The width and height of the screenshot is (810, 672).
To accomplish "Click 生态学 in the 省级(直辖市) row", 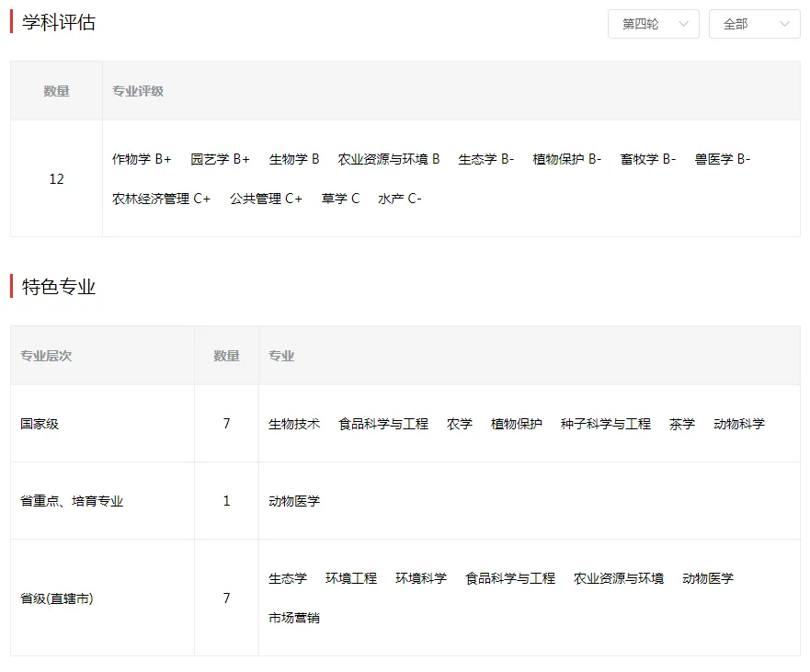I will (x=288, y=578).
